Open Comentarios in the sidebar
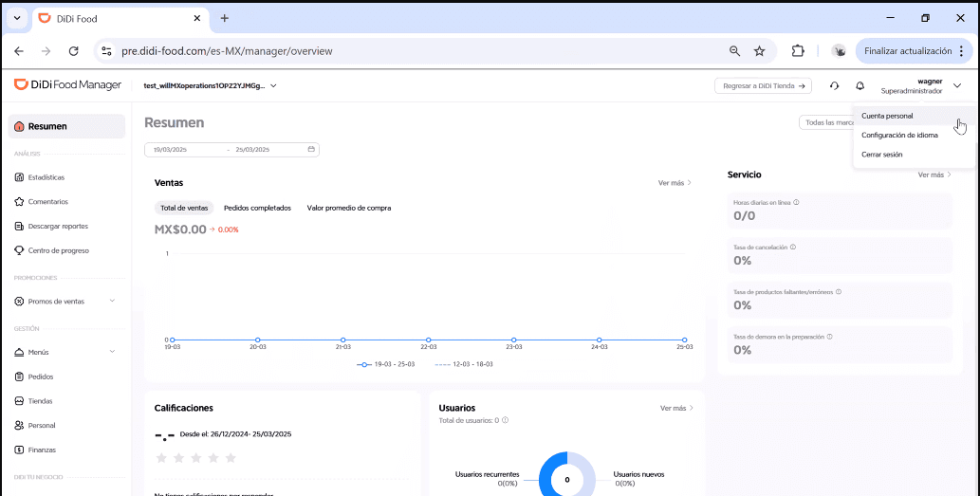Viewport: 980px width, 496px height. 47,202
